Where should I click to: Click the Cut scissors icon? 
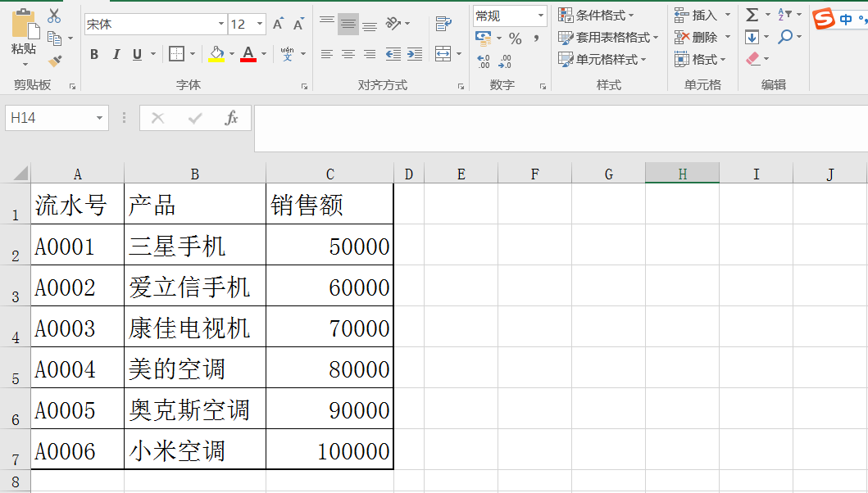point(54,16)
